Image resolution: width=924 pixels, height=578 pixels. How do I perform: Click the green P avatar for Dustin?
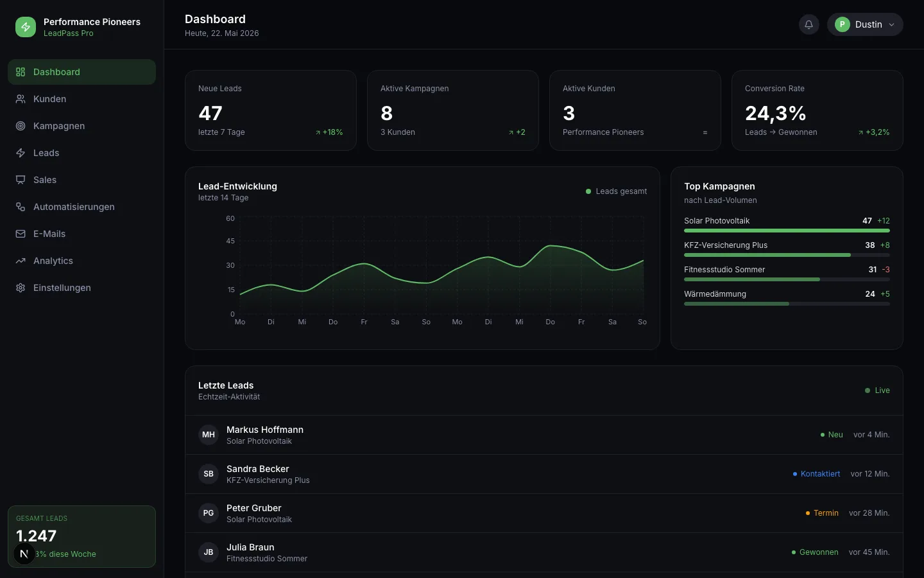click(x=843, y=24)
